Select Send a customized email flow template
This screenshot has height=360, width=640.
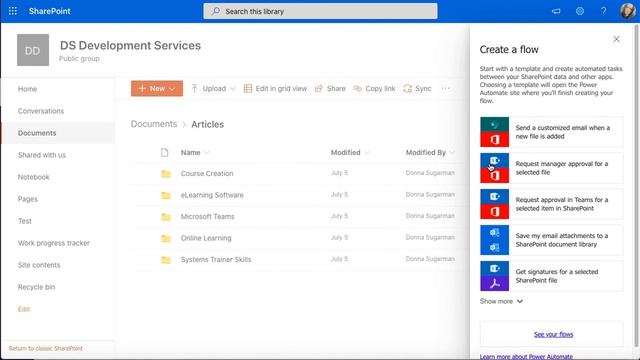coord(551,132)
